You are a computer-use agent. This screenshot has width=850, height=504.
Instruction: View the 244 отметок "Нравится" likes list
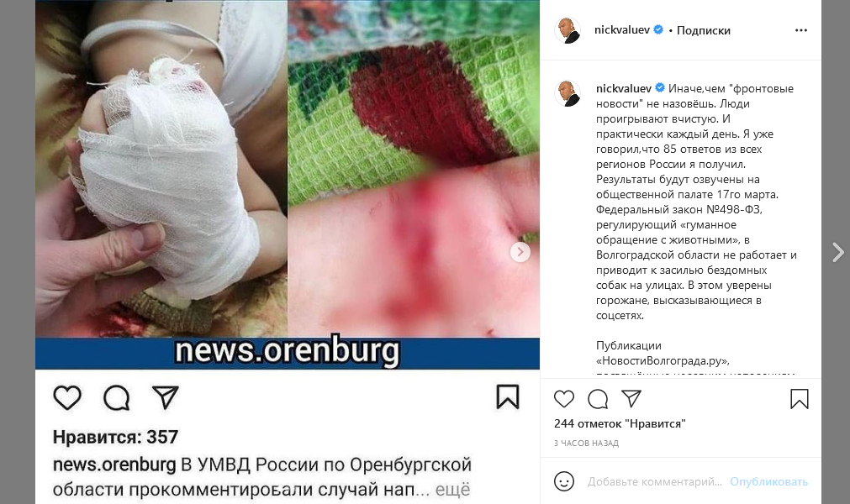pyautogui.click(x=620, y=424)
